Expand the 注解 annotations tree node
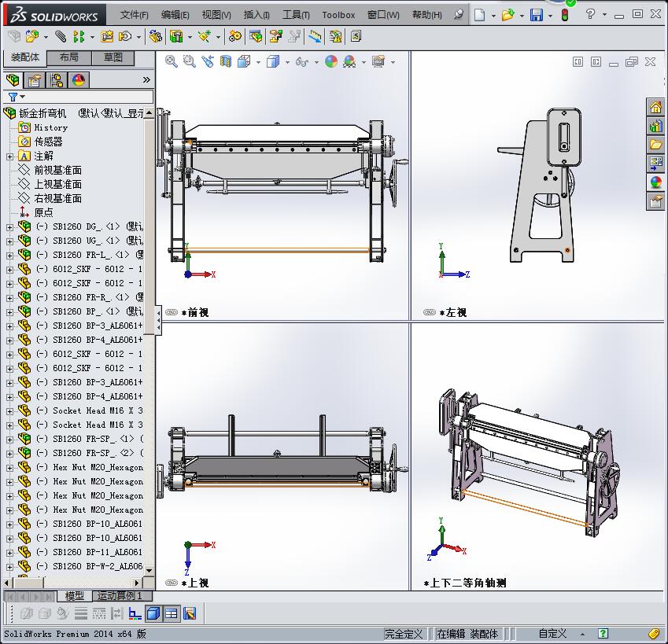This screenshot has width=668, height=644. [9, 156]
